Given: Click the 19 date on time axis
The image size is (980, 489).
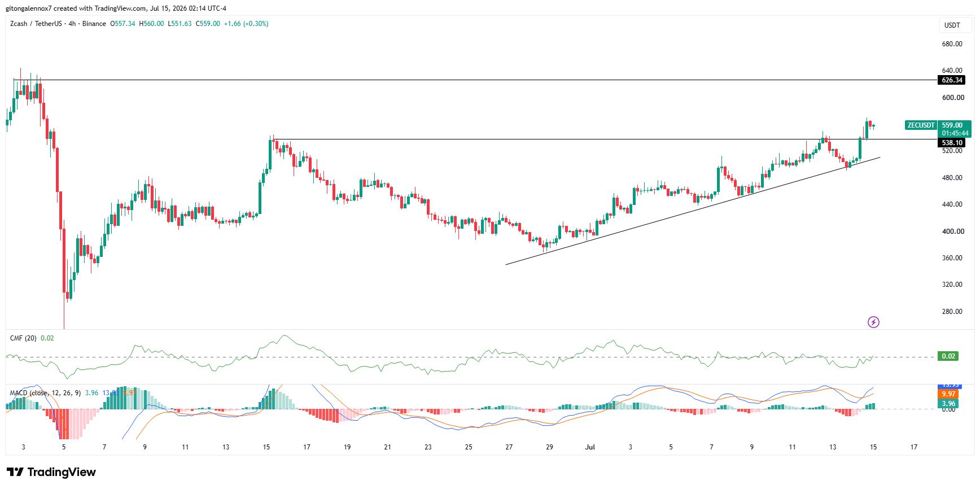Looking at the screenshot, I should click(x=347, y=447).
